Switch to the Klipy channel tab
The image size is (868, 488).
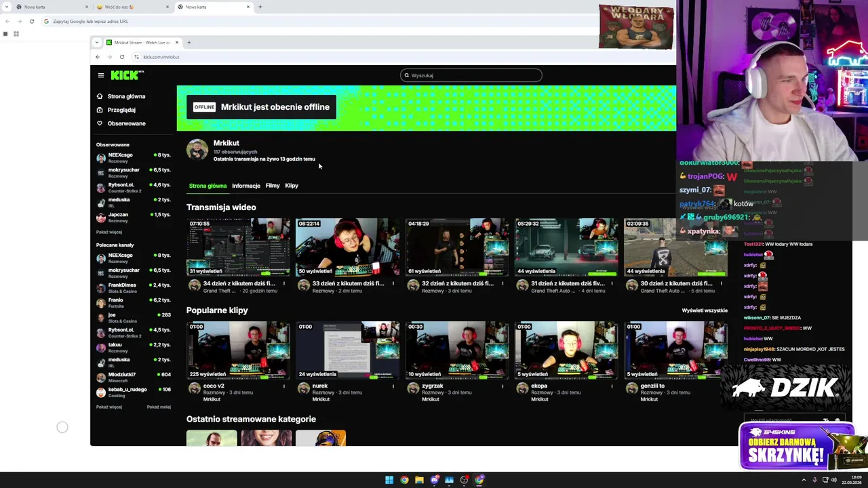pyautogui.click(x=292, y=186)
